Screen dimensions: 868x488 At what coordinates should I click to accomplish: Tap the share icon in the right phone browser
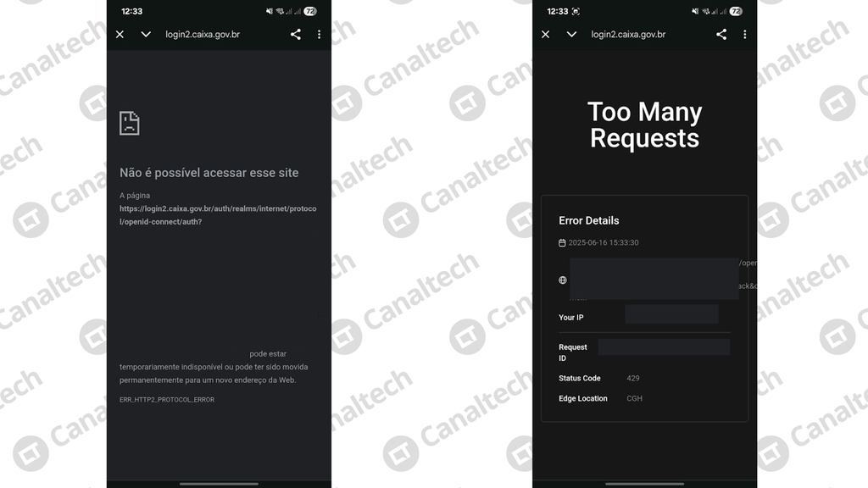click(721, 34)
